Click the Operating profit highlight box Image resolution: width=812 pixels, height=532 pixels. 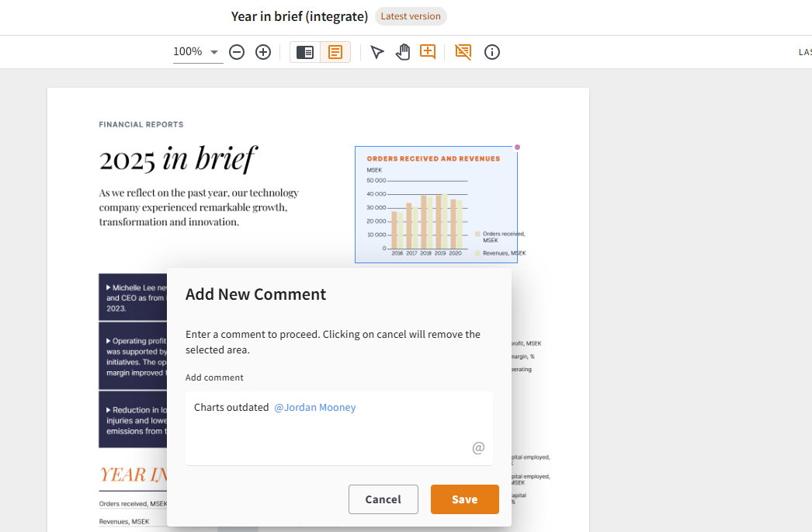tap(133, 356)
